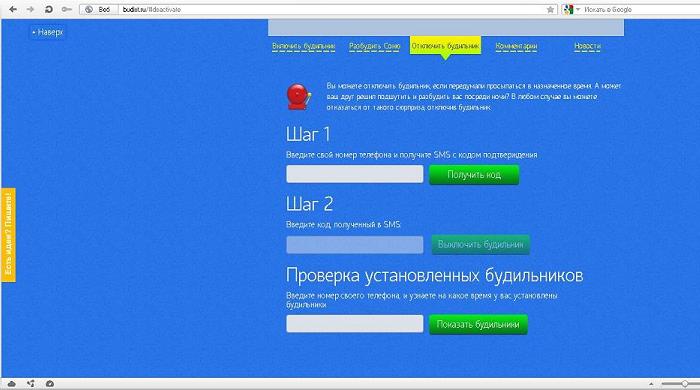Click the Веб site info badge
The width and height of the screenshot is (700, 390).
99,9
